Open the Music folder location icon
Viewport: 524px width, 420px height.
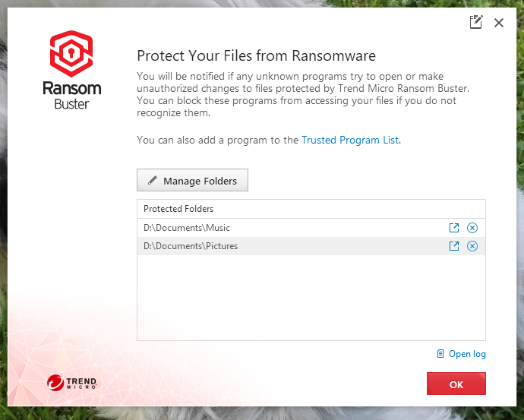pyautogui.click(x=454, y=228)
